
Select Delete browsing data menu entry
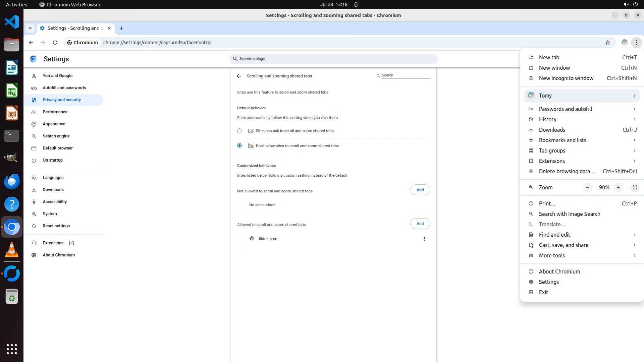pos(567,171)
